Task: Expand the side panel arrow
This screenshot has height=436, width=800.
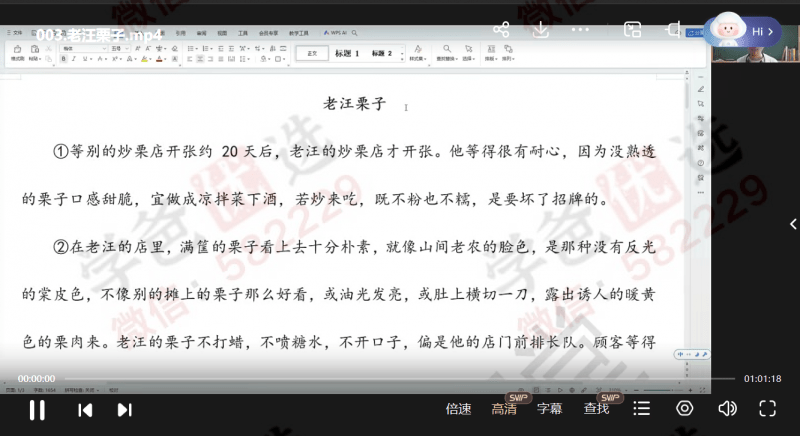Action: coord(793,224)
